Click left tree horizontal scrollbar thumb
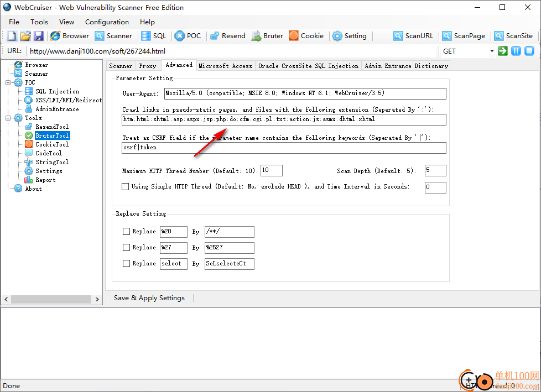Viewport: 541px width, 392px height. coord(51,299)
